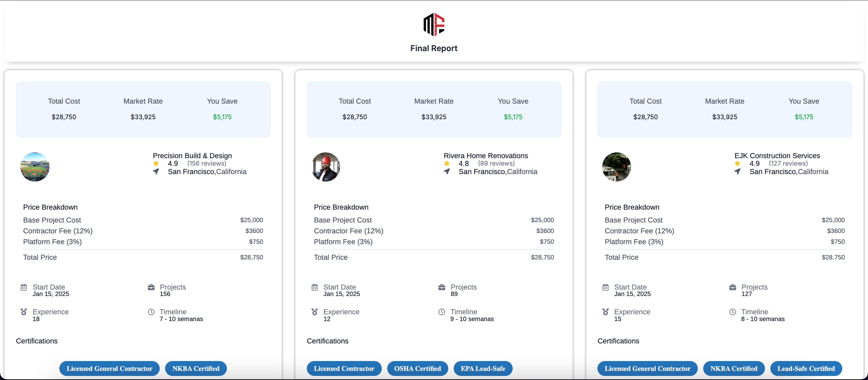Image resolution: width=868 pixels, height=380 pixels.
Task: Click EJK Construction Services star rating icon
Action: 737,164
